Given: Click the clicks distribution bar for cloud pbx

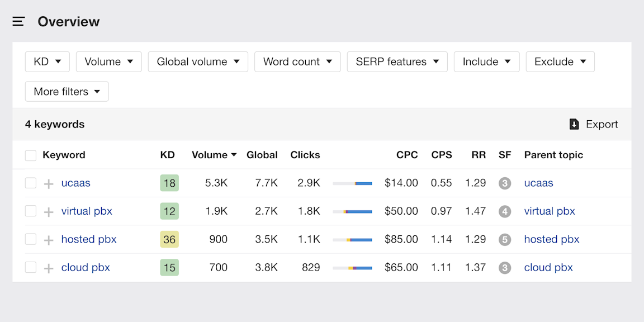Looking at the screenshot, I should pos(352,268).
